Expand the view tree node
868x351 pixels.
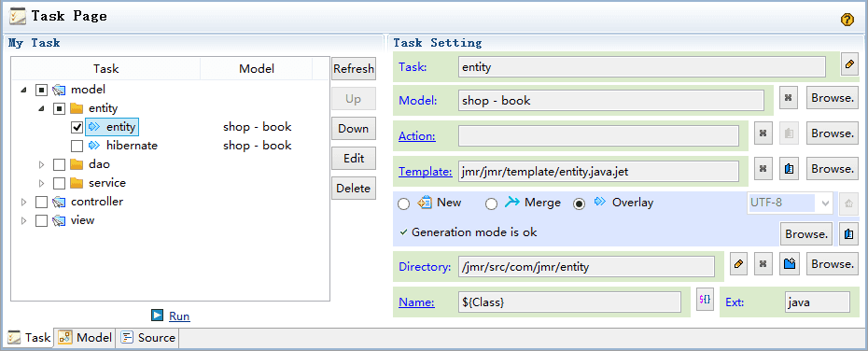pyautogui.click(x=23, y=221)
